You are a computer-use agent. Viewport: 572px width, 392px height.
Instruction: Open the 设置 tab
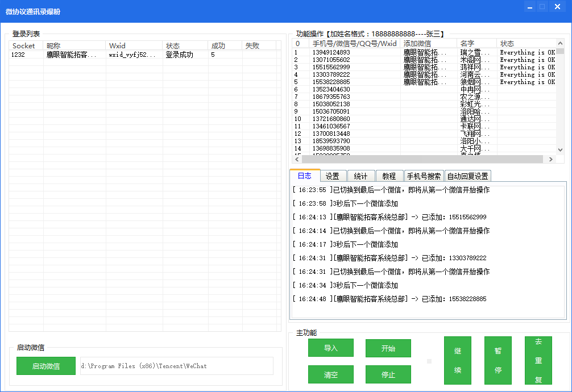[332, 176]
